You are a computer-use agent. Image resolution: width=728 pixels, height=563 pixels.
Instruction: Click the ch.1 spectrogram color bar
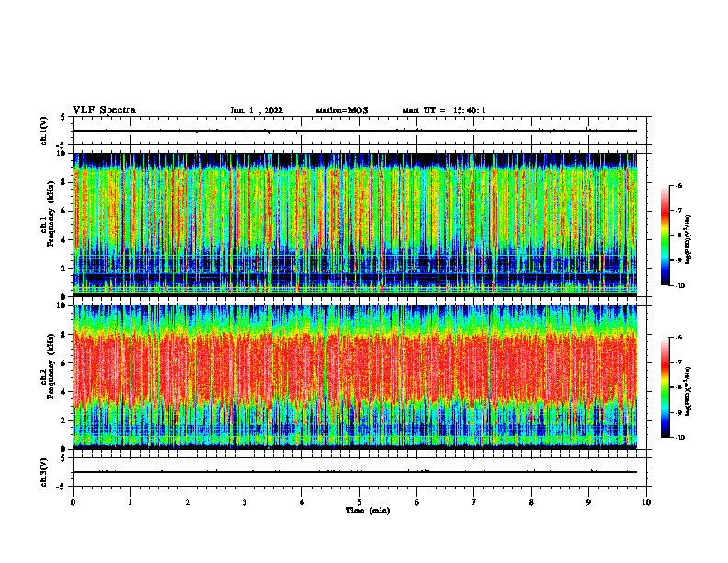[x=665, y=236]
